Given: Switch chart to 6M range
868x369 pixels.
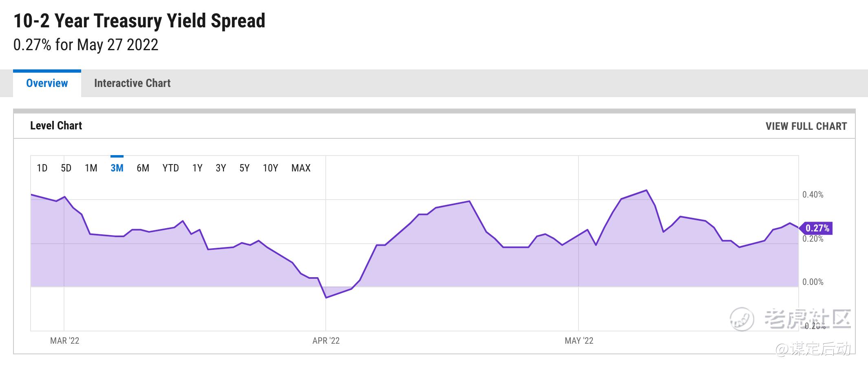Looking at the screenshot, I should click(x=143, y=168).
